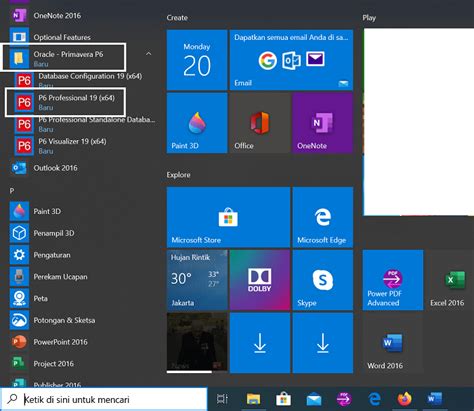Open Word from the taskbar
This screenshot has width=474, height=411.
click(435, 399)
